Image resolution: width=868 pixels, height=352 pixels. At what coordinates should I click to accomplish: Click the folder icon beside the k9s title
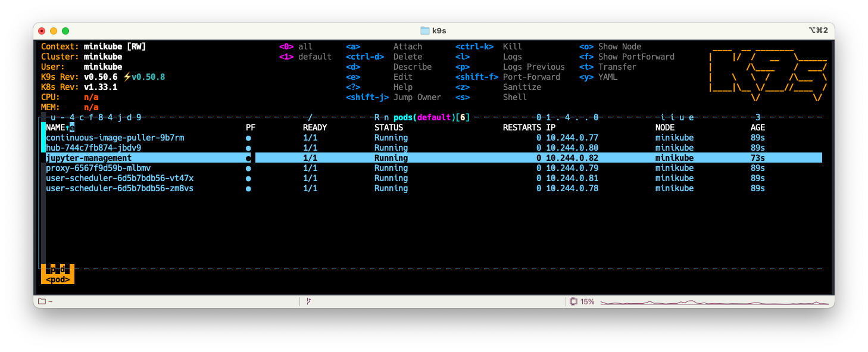click(425, 30)
